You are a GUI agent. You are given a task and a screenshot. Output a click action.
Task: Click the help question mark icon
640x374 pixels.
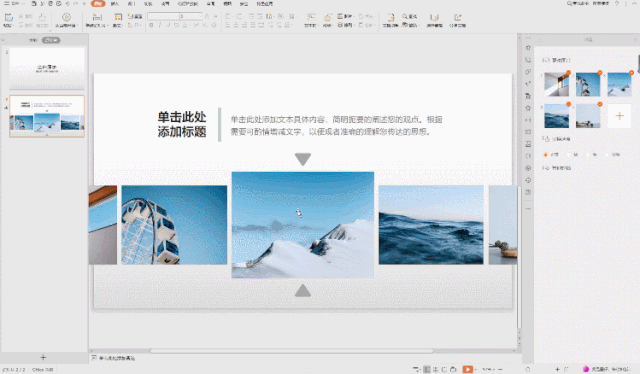coord(617,3)
